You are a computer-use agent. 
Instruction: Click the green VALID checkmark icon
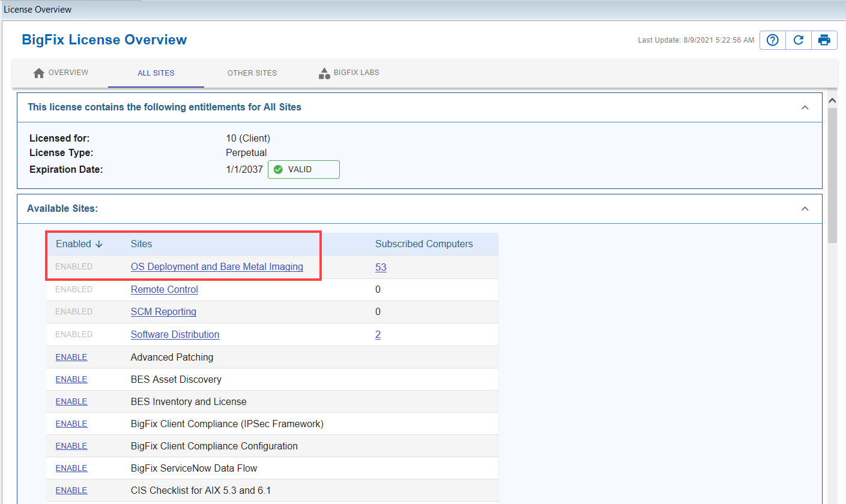point(278,170)
